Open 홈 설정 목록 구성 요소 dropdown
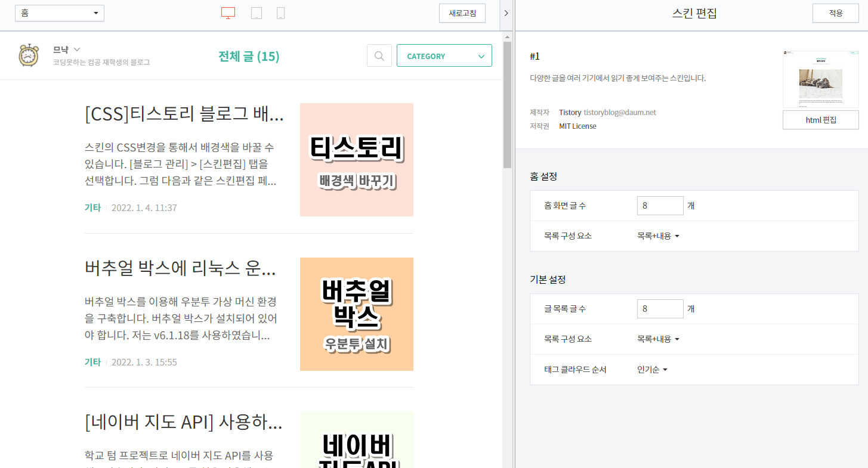868x468 pixels. [x=658, y=236]
